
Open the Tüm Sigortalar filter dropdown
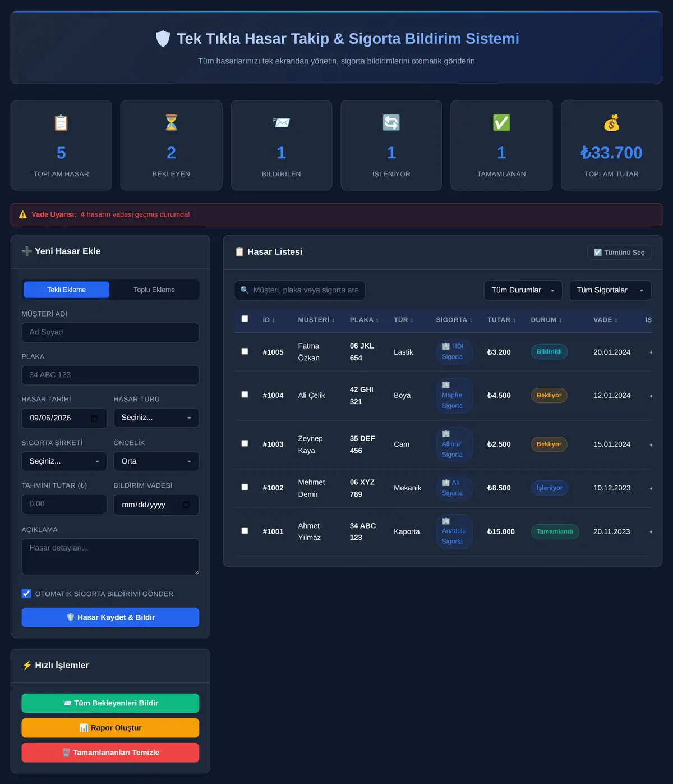610,290
